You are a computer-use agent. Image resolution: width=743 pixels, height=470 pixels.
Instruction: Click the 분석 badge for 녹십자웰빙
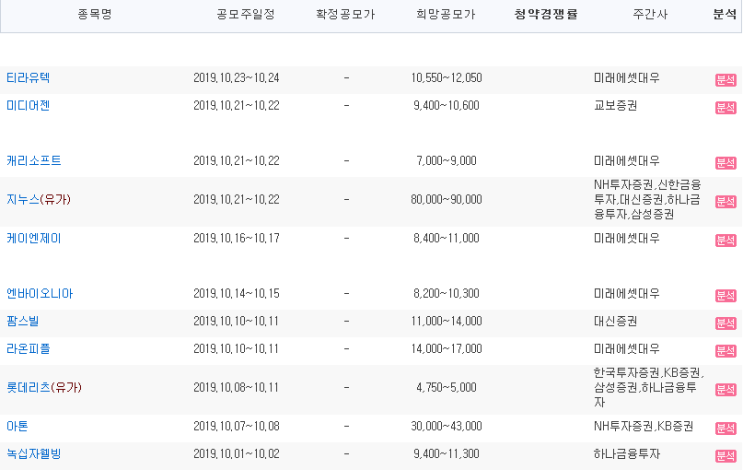click(x=725, y=456)
